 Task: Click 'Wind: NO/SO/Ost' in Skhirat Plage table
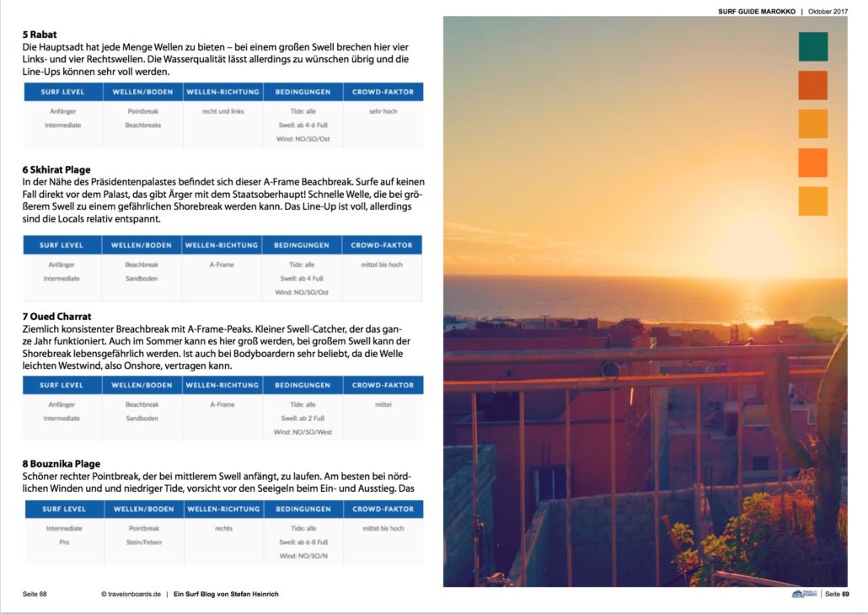tap(302, 292)
